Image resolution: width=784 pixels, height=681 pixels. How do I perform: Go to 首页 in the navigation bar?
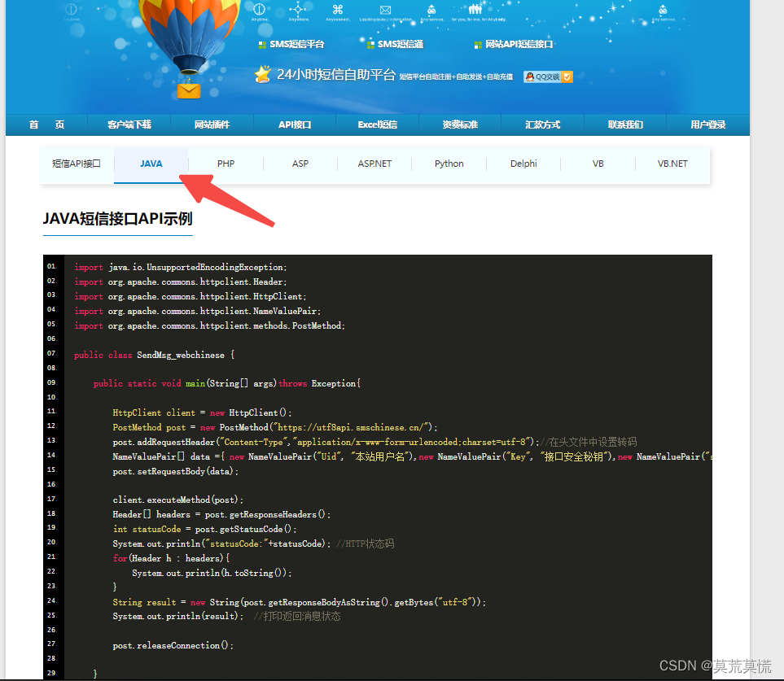coord(46,124)
